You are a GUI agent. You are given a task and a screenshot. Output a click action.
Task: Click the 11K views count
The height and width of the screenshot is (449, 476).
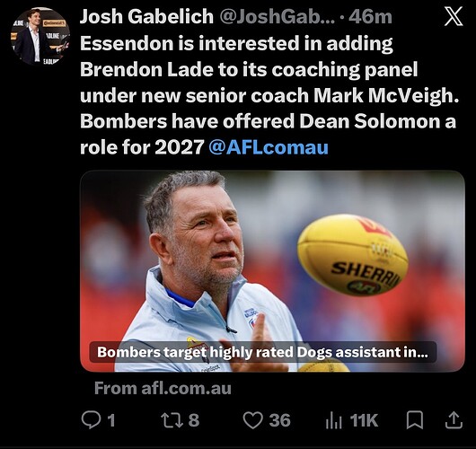pos(364,420)
